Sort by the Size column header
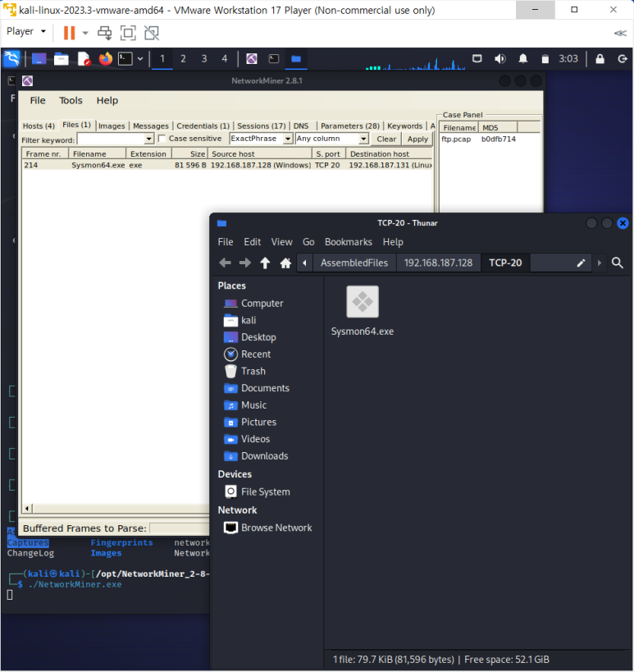 coord(190,154)
